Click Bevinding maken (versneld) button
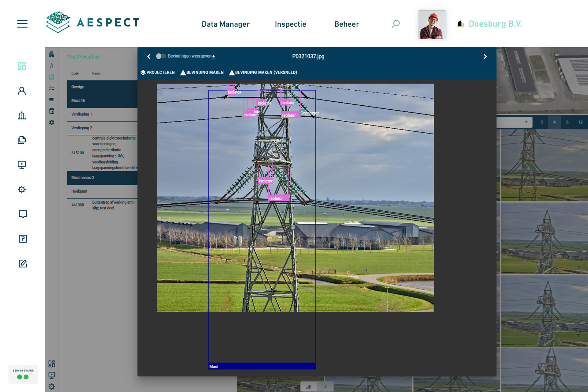 (x=263, y=72)
